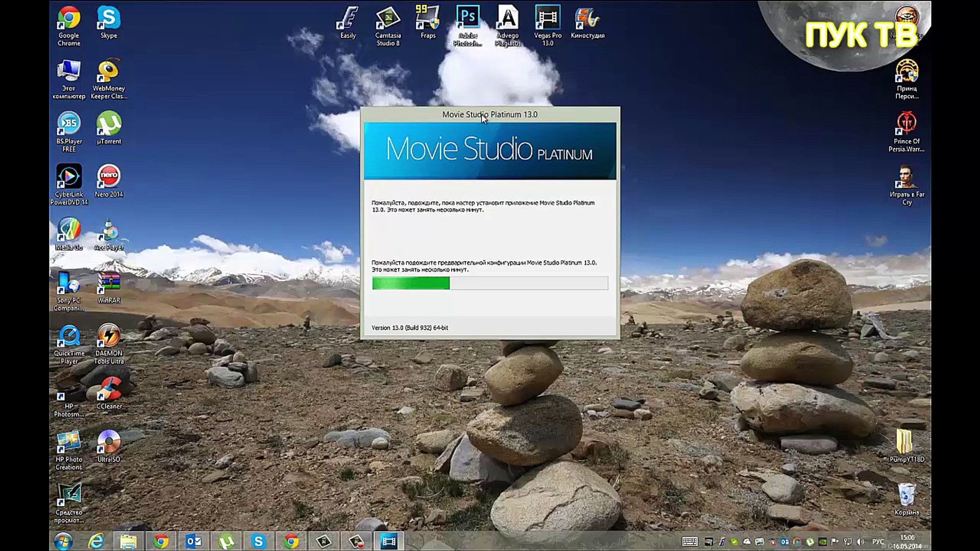Launch CCleaner from the desktop
980x551 pixels.
tap(109, 393)
